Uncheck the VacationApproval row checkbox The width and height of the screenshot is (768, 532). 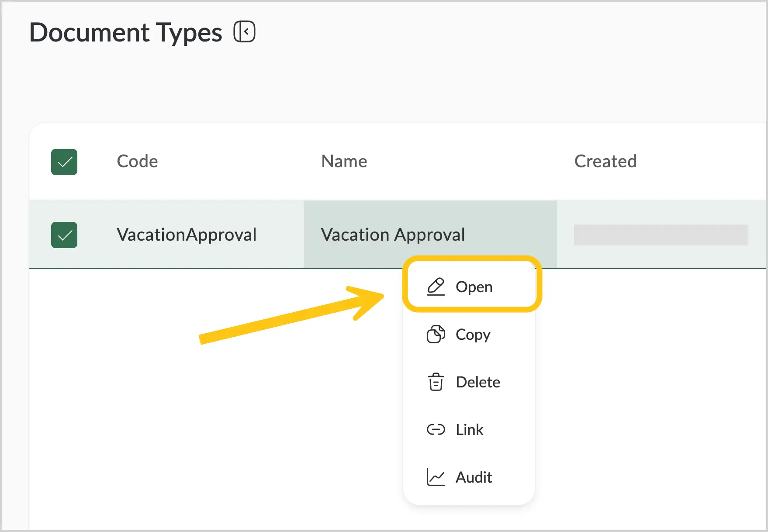tap(64, 235)
